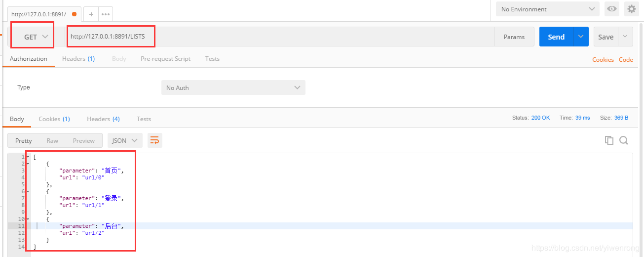
Task: Expand the No Environment dropdown
Action: click(x=548, y=9)
